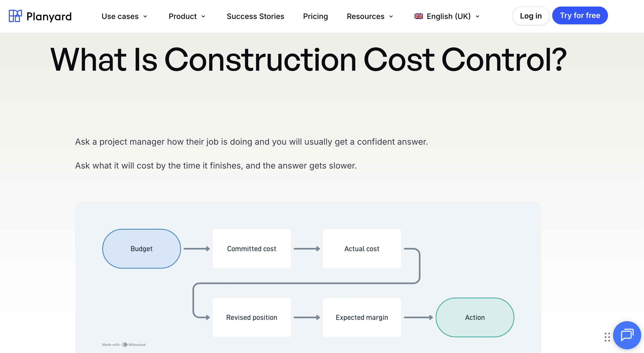The width and height of the screenshot is (644, 353).
Task: Expand the Use cases dropdown chevron
Action: point(145,16)
